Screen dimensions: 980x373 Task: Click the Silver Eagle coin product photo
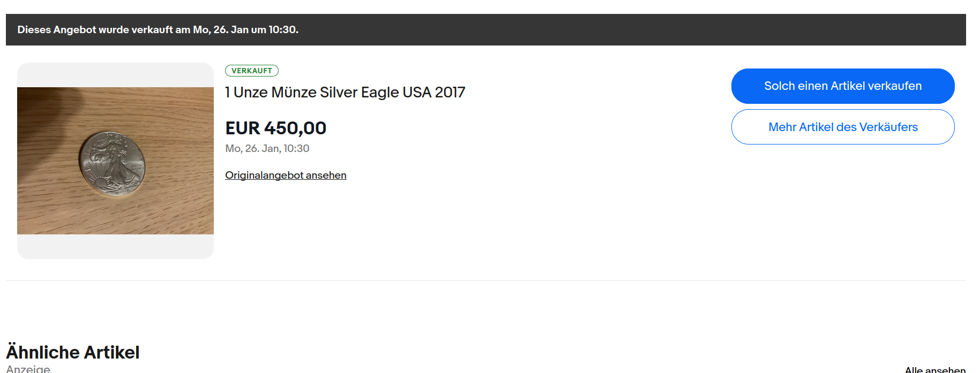point(115,161)
